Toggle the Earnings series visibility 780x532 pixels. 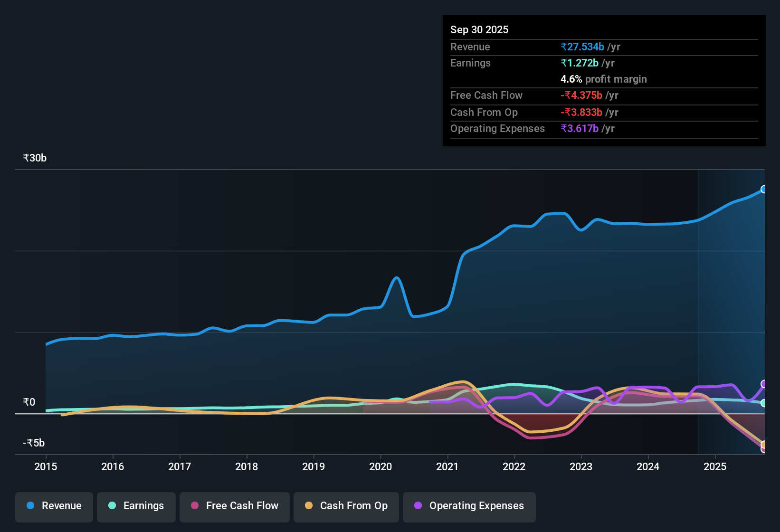136,506
